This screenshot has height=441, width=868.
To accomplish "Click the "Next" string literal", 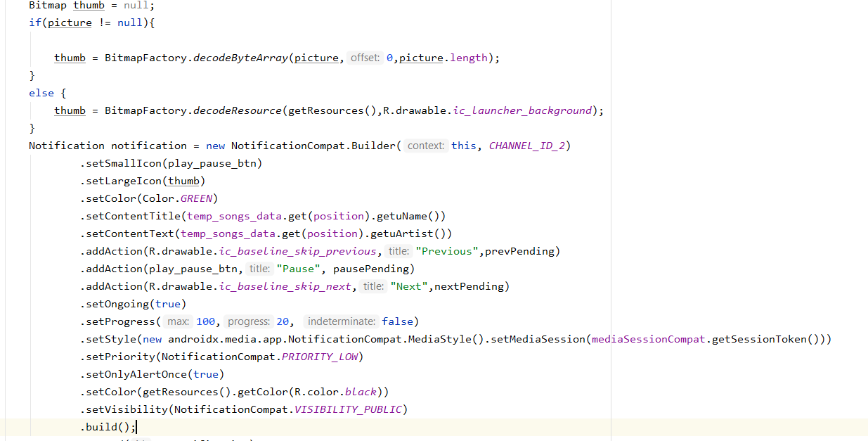I will (409, 286).
